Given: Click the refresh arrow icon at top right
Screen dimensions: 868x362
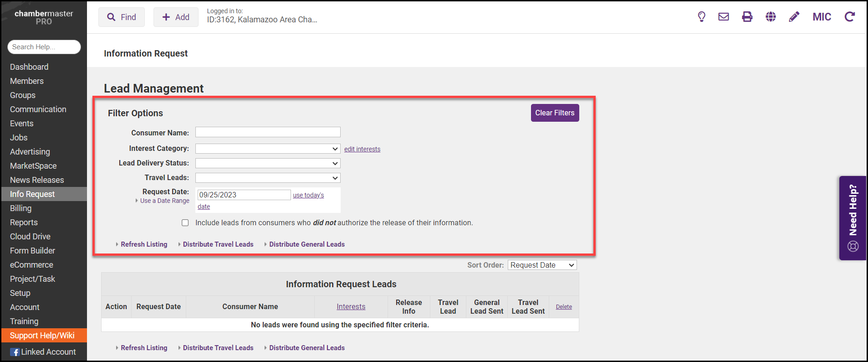Looking at the screenshot, I should tap(849, 17).
